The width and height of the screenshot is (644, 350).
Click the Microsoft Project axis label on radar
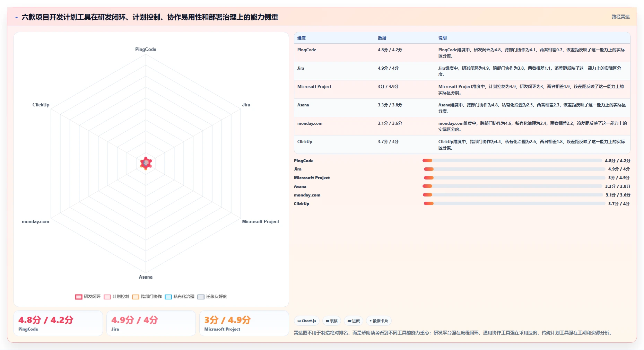260,221
